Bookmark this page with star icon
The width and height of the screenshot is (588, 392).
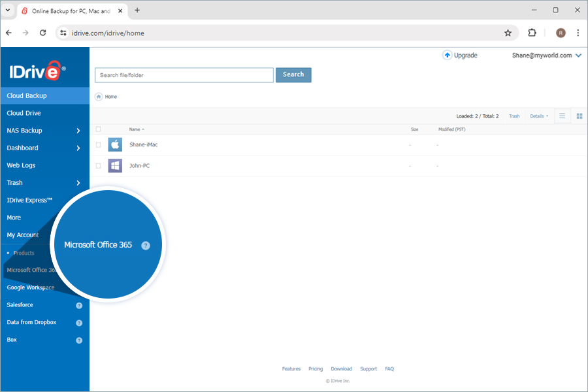508,33
